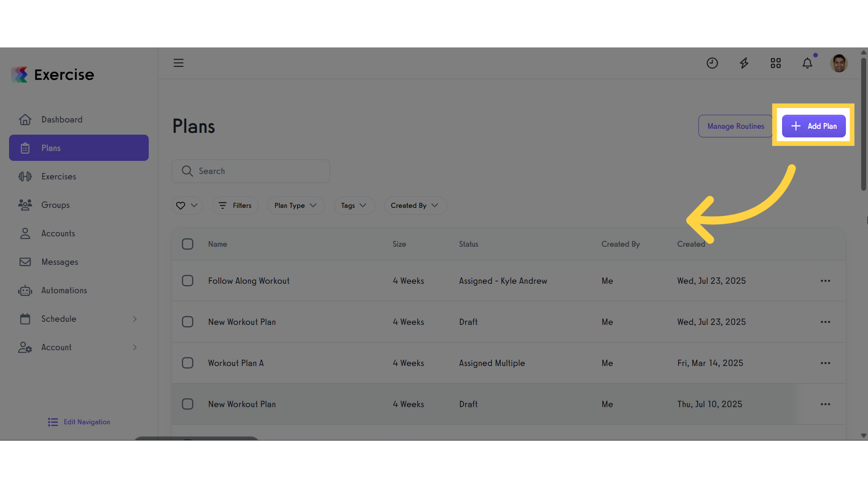868x488 pixels.
Task: Check the Draft plan from Jul 23 checkbox
Action: point(188,322)
